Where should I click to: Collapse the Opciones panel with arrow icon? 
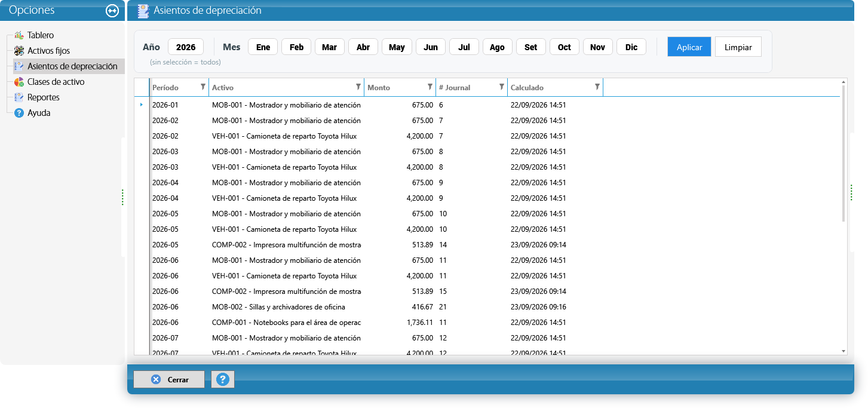[x=112, y=11]
